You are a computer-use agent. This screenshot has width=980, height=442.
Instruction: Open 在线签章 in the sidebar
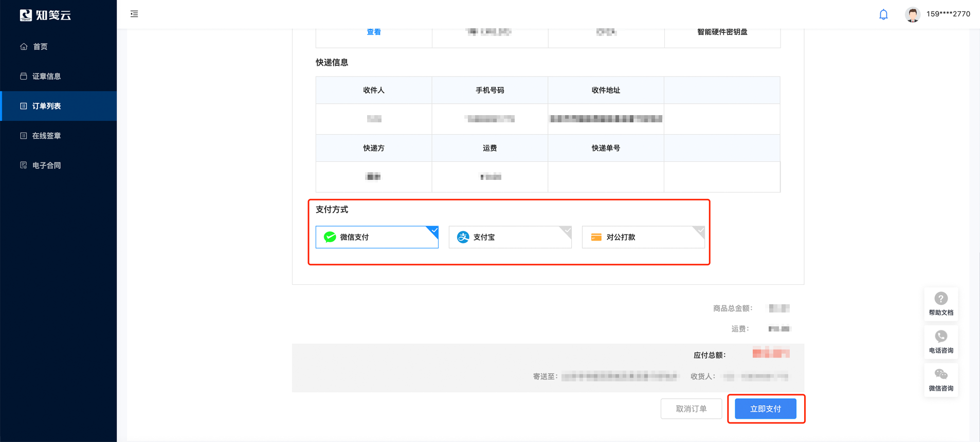[x=59, y=136]
